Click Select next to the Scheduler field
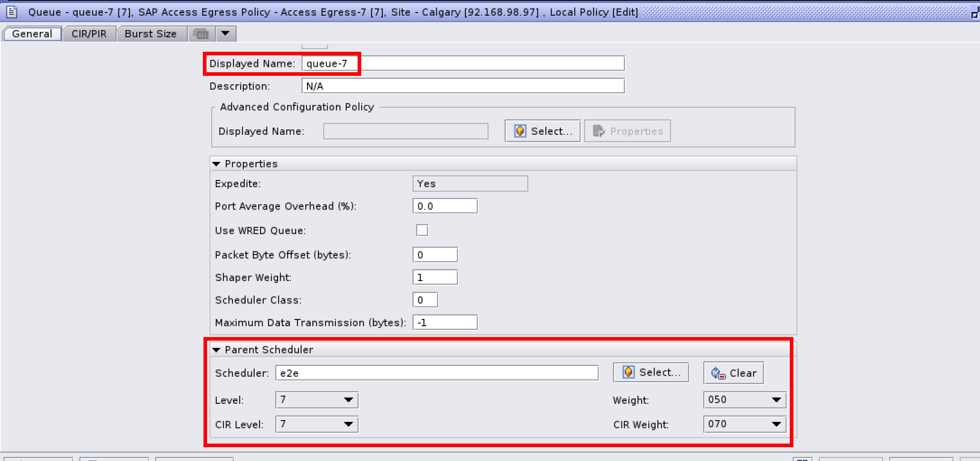980x461 pixels. point(651,373)
